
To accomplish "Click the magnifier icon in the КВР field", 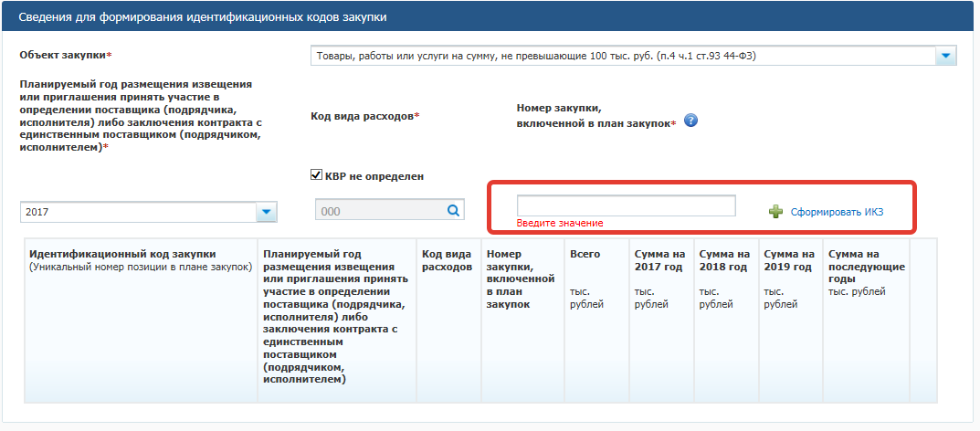I will point(453,211).
